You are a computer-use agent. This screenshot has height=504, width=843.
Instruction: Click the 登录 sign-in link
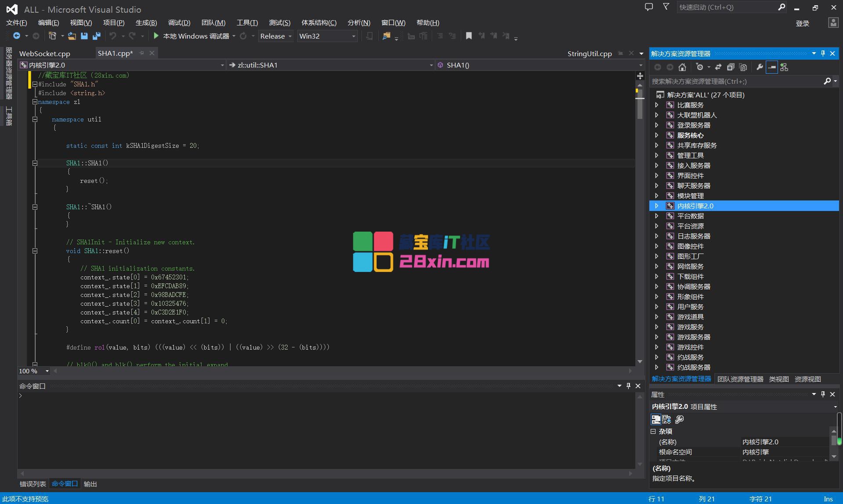click(x=802, y=23)
